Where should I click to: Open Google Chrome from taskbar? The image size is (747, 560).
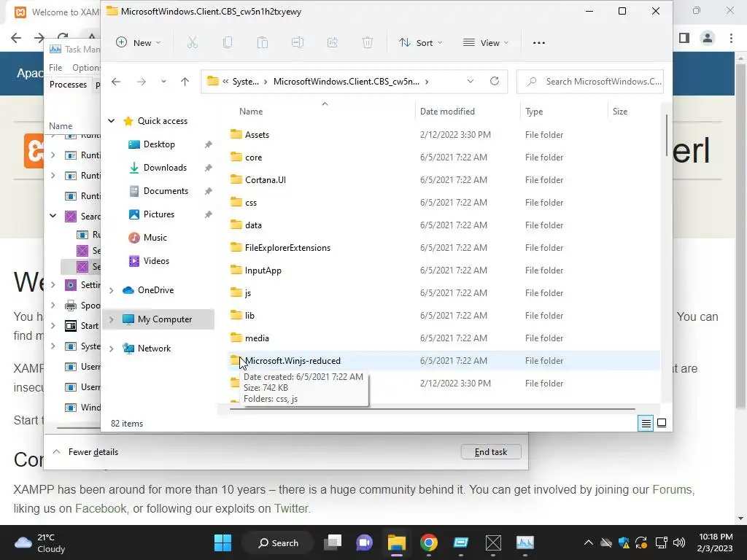click(429, 542)
